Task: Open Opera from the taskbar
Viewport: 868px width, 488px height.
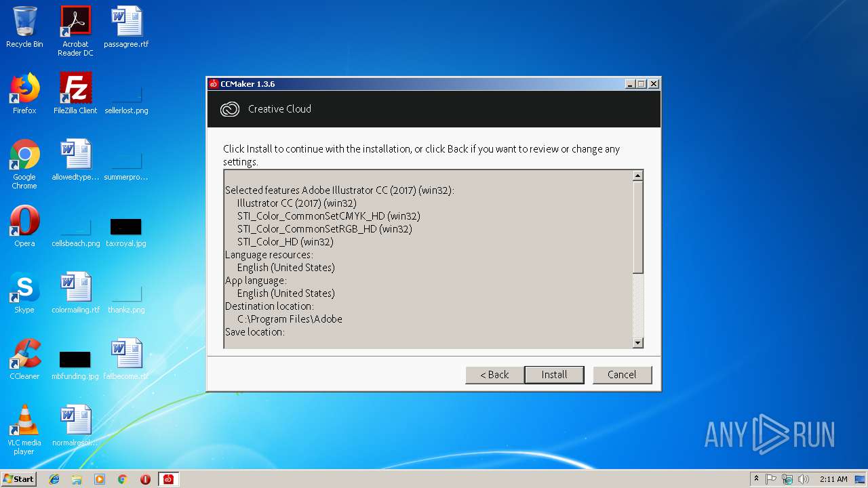Action: [x=145, y=479]
